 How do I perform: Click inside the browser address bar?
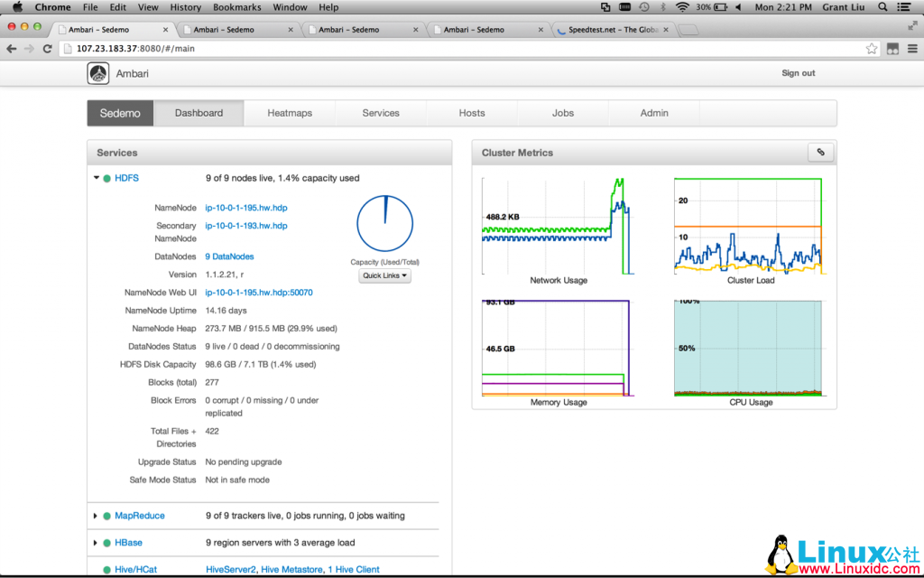click(271, 49)
